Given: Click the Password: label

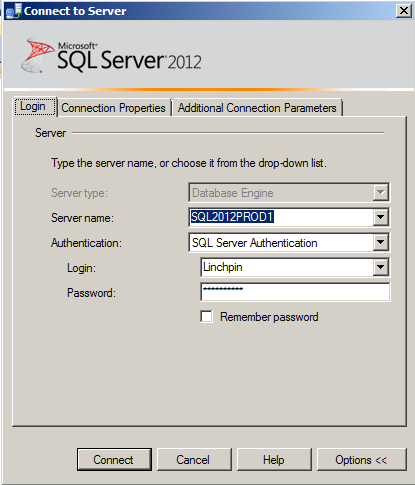Looking at the screenshot, I should (x=91, y=293).
